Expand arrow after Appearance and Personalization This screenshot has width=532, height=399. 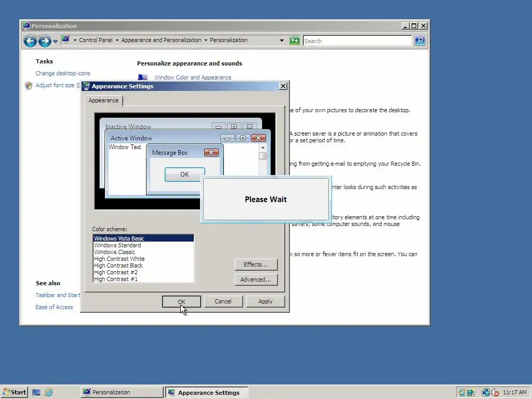(x=206, y=40)
